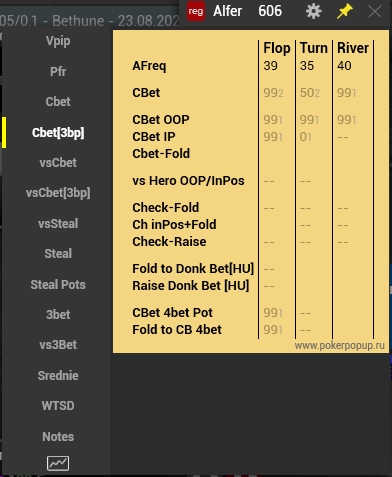Open the WTSD tab
392x477 pixels.
58,406
